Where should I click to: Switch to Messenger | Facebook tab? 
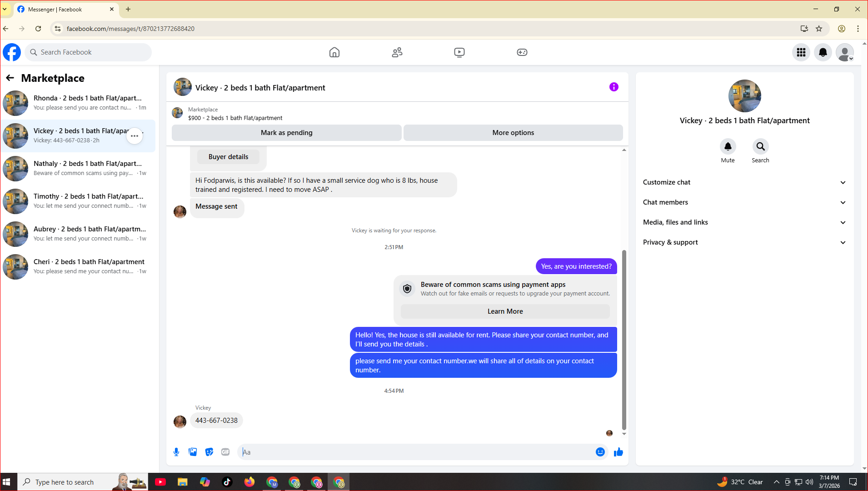tap(66, 9)
